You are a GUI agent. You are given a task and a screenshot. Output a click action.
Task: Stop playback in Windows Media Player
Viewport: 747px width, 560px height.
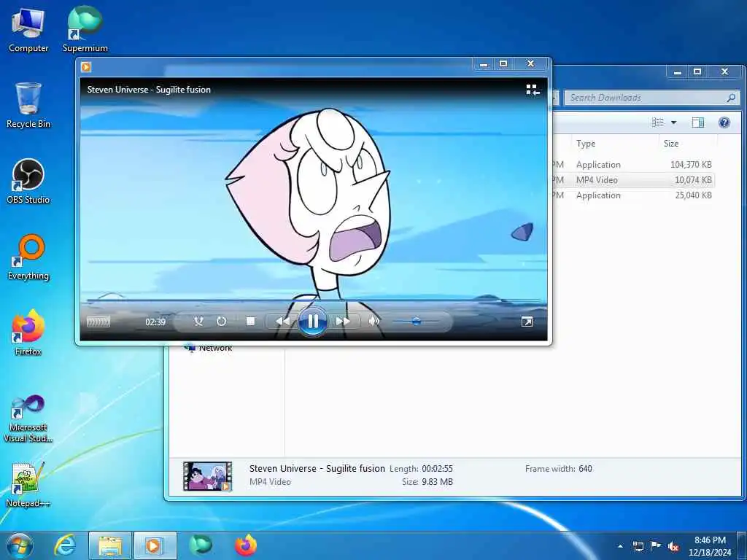[x=251, y=322]
